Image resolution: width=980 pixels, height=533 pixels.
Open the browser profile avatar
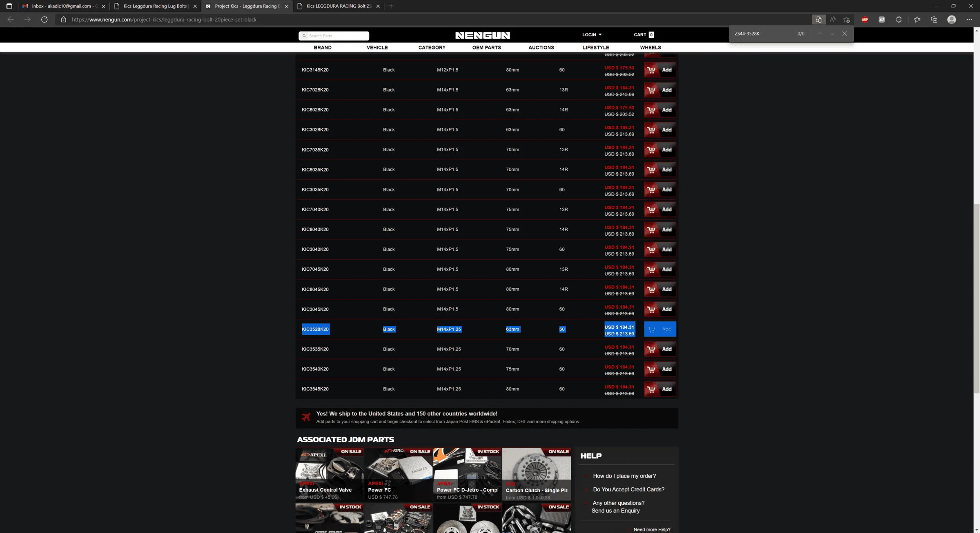tap(951, 19)
